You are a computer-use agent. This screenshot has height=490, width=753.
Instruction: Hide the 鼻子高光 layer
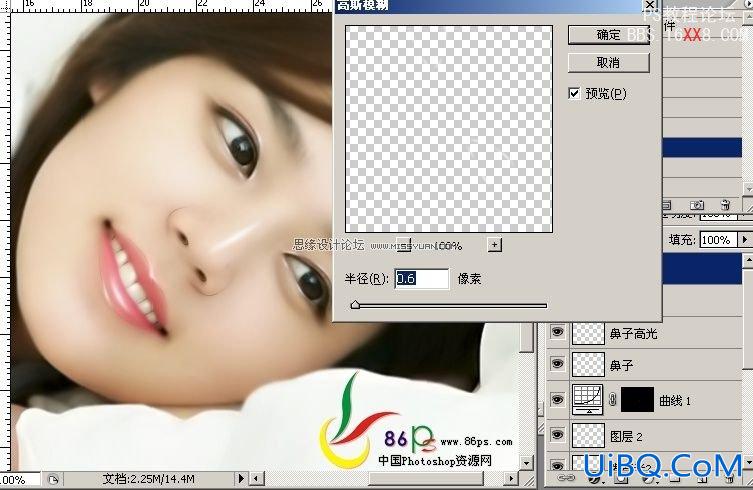[557, 332]
